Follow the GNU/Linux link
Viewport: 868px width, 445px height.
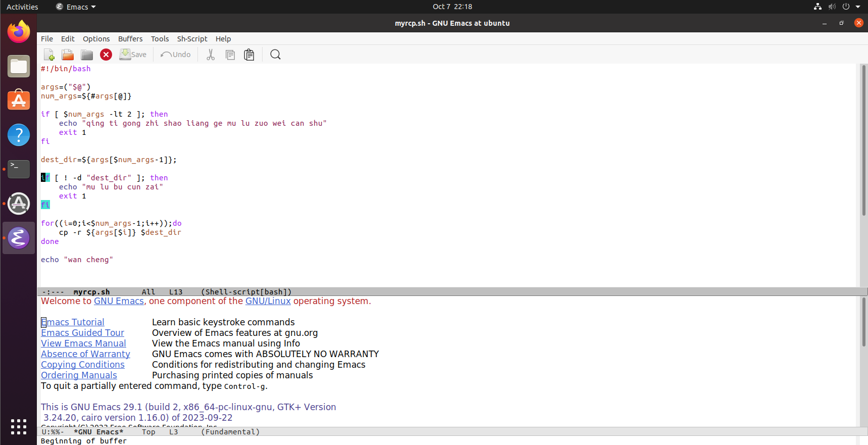268,301
